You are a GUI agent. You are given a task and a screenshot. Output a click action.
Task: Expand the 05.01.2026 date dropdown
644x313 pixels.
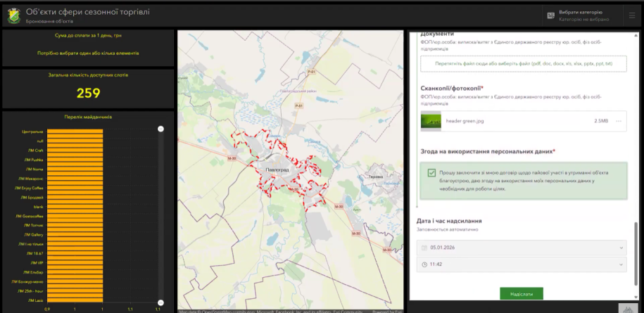point(620,248)
